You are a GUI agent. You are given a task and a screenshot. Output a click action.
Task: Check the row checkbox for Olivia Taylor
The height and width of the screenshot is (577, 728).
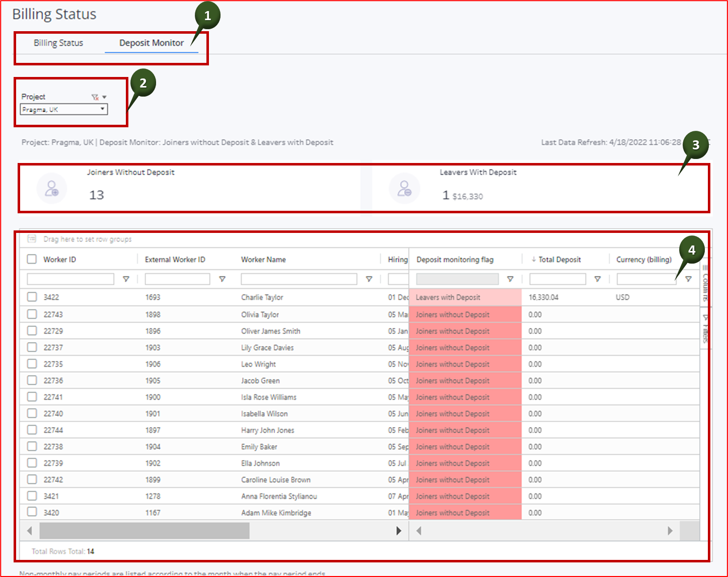click(x=32, y=314)
